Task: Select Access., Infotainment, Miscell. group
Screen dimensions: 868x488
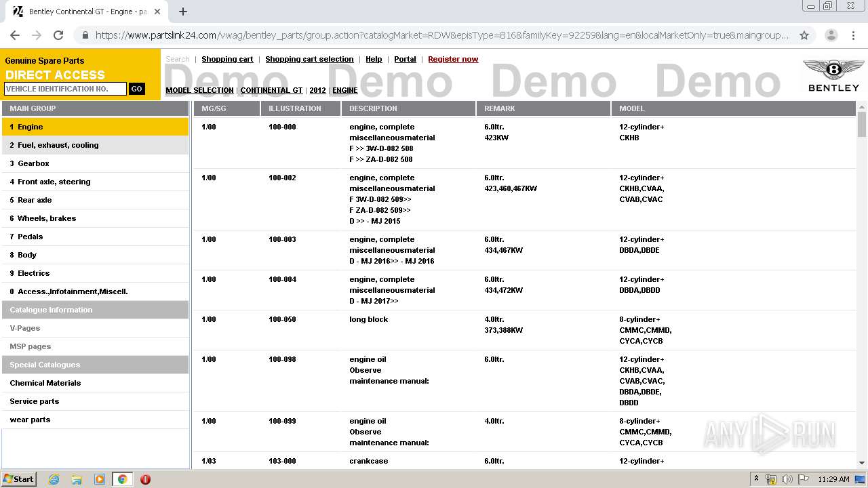Action: coord(95,291)
